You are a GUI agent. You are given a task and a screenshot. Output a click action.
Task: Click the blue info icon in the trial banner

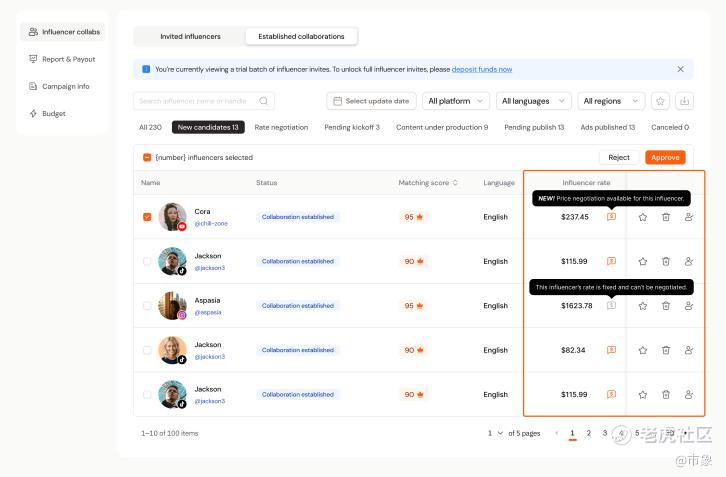pos(146,69)
